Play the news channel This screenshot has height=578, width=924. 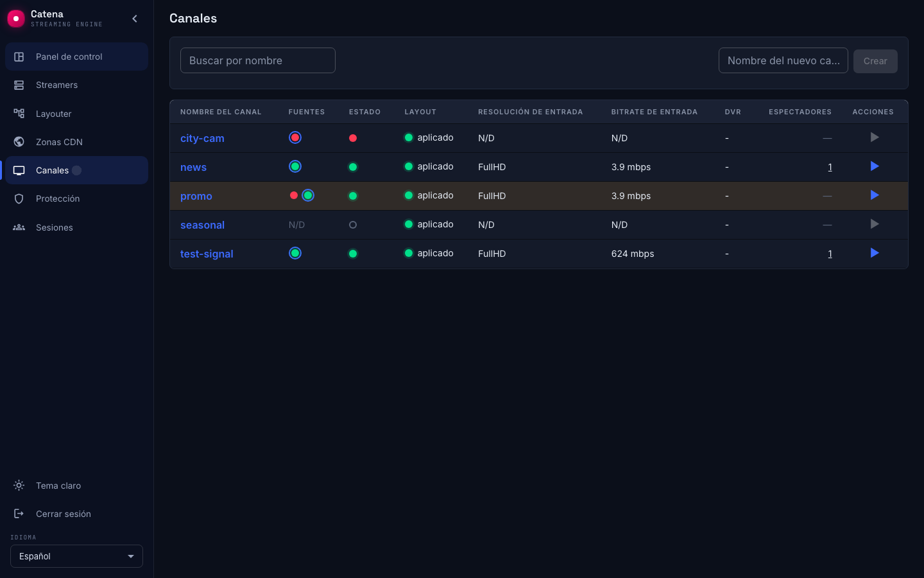click(874, 166)
